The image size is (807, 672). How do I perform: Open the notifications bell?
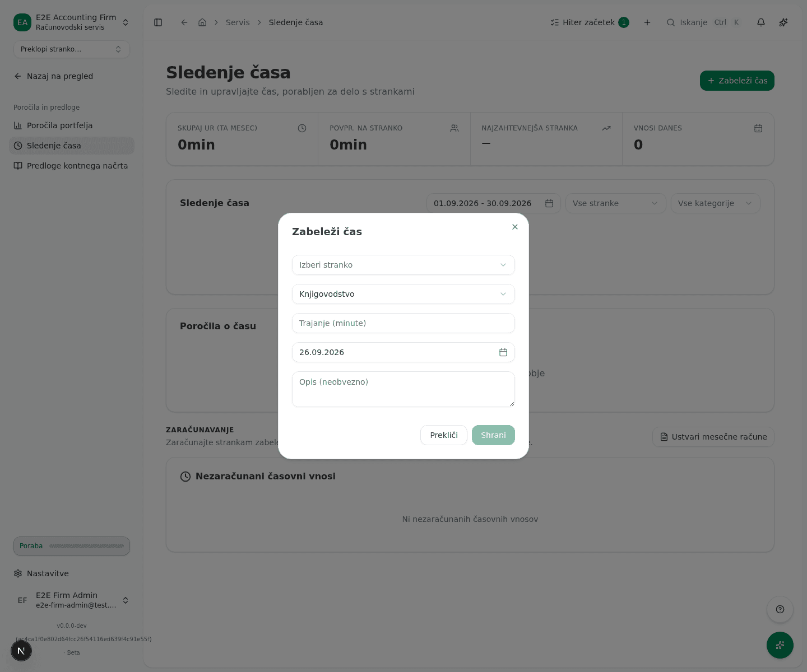click(x=761, y=22)
